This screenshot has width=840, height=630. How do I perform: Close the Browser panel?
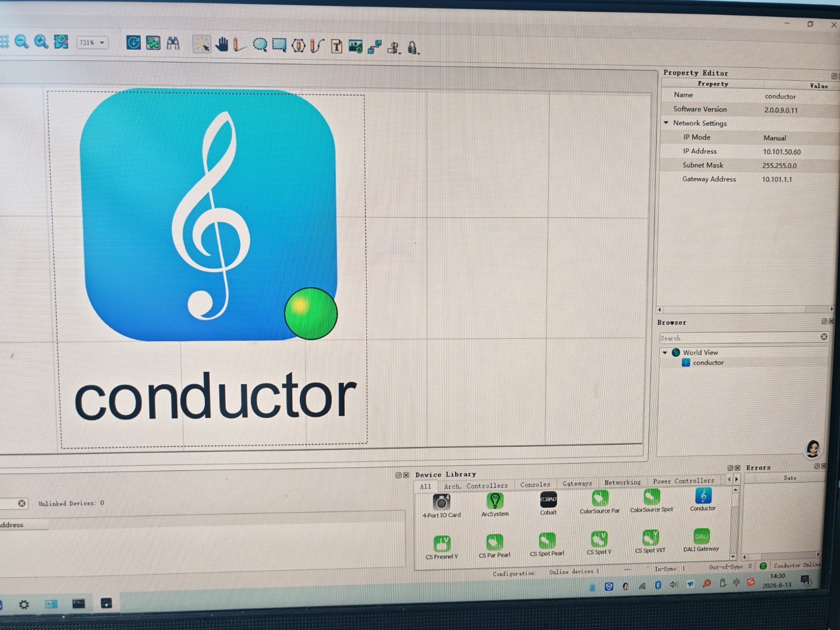pyautogui.click(x=831, y=321)
